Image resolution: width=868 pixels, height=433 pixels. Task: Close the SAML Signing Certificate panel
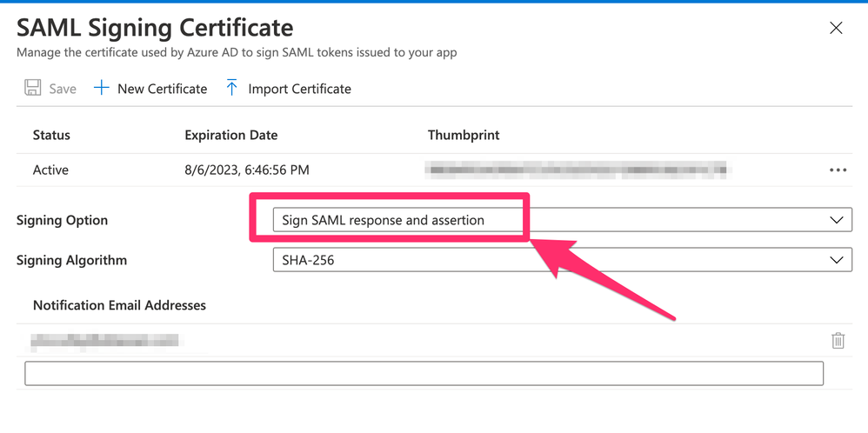[836, 28]
